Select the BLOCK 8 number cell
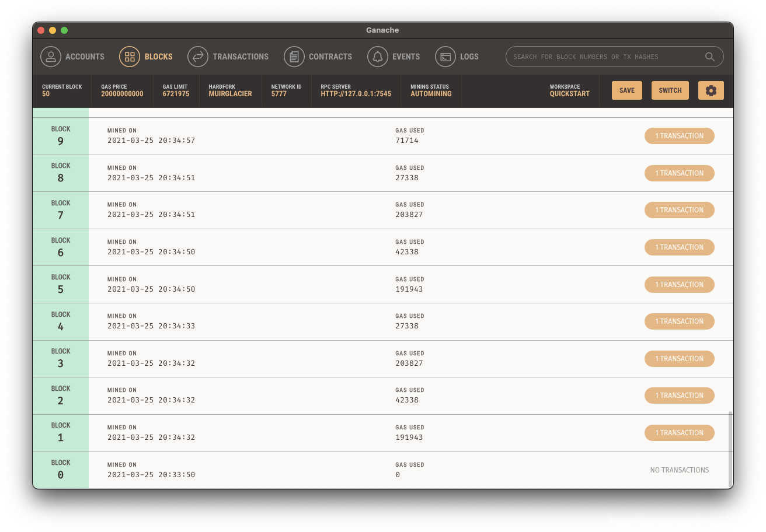Screen dimensions: 766x532 (x=61, y=173)
